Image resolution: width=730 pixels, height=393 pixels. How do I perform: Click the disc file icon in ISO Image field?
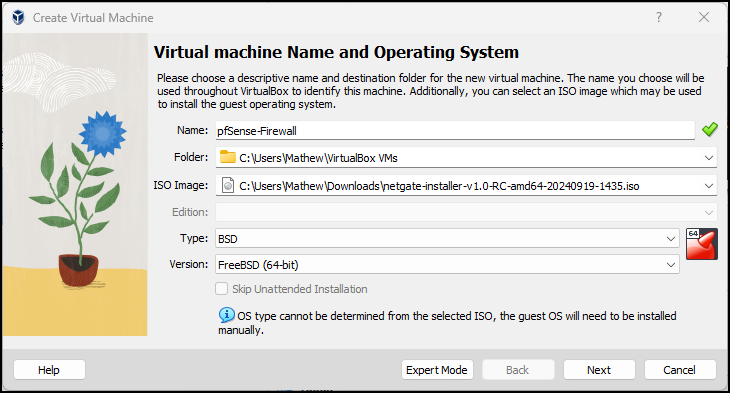tap(228, 185)
